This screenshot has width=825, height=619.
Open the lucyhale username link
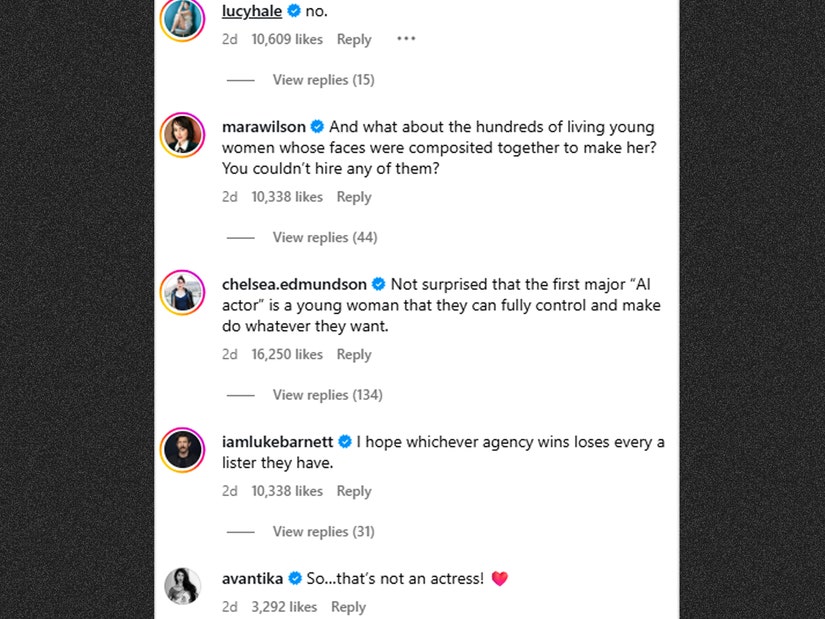252,11
